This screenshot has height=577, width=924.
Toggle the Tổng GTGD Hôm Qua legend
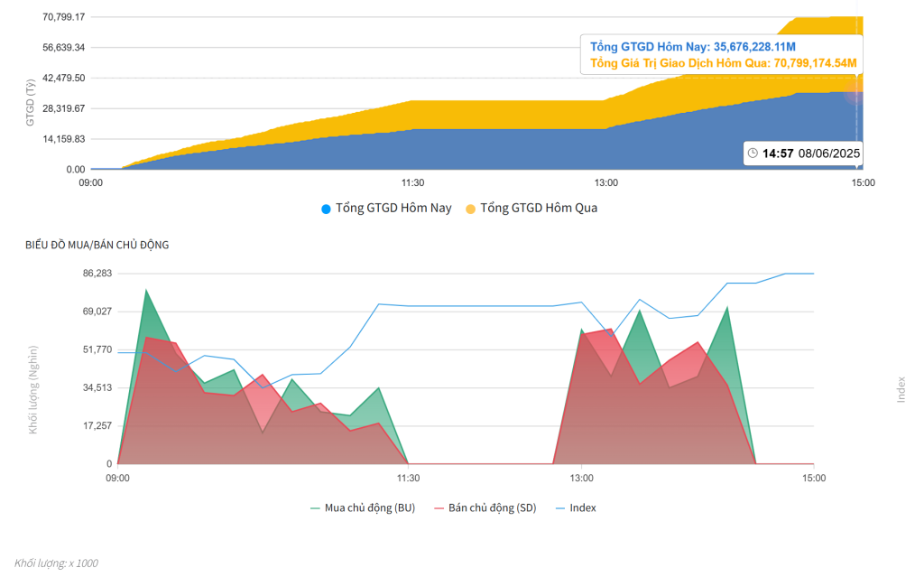click(x=531, y=209)
